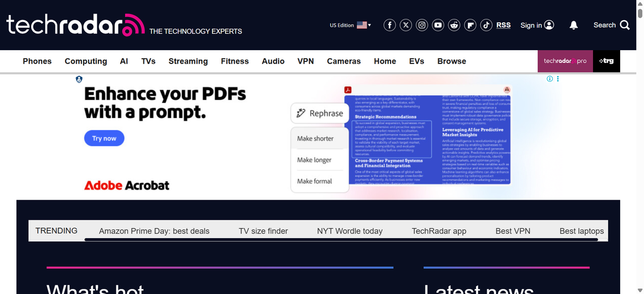The width and height of the screenshot is (644, 294).
Task: Open the Phones navigation menu
Action: [x=37, y=61]
